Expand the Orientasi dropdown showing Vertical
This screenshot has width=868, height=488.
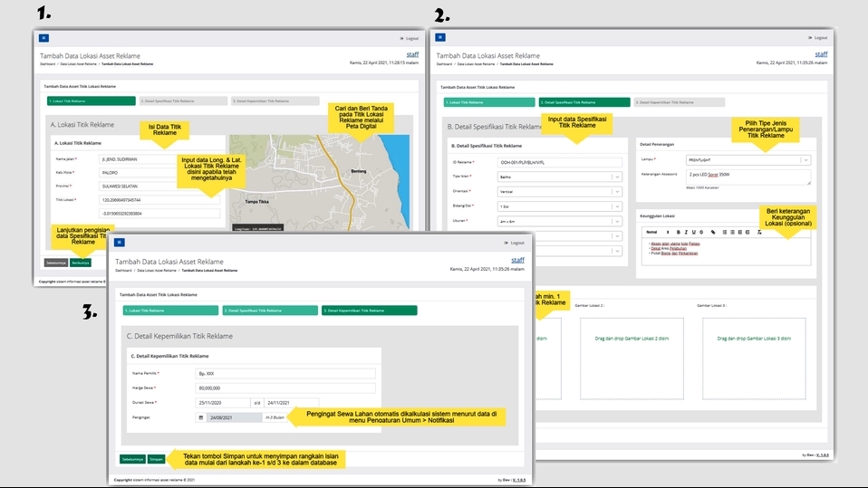[560, 191]
